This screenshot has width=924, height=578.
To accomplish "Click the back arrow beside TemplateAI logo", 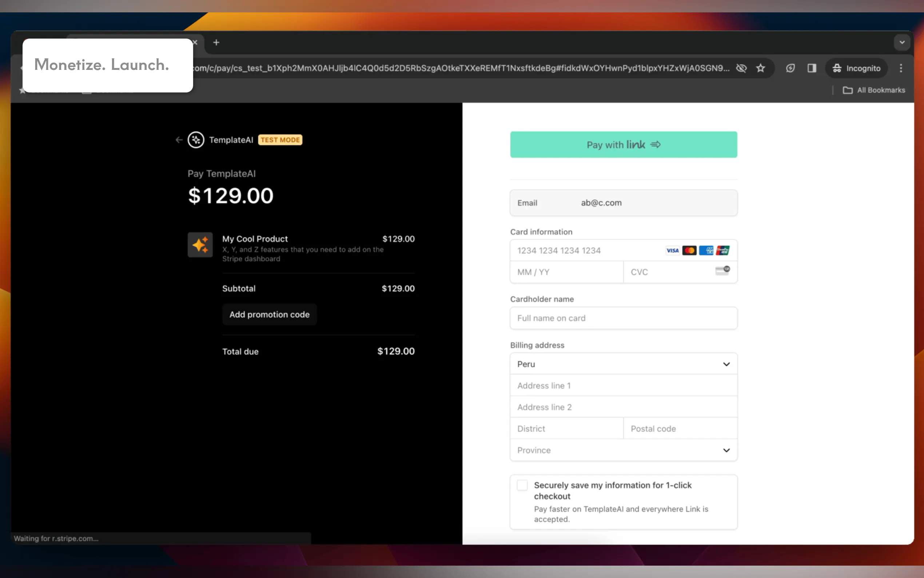I will pos(179,140).
